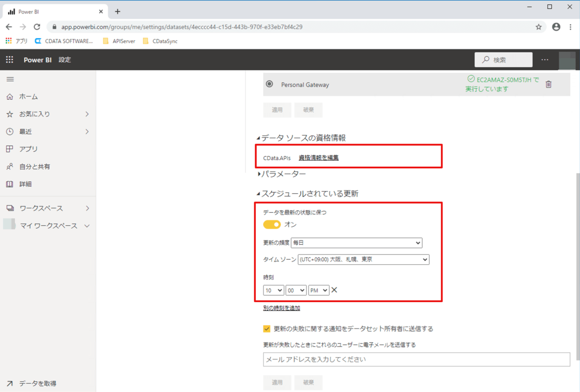Click the 資格情報を編集 link
This screenshot has width=580, height=392.
click(319, 158)
